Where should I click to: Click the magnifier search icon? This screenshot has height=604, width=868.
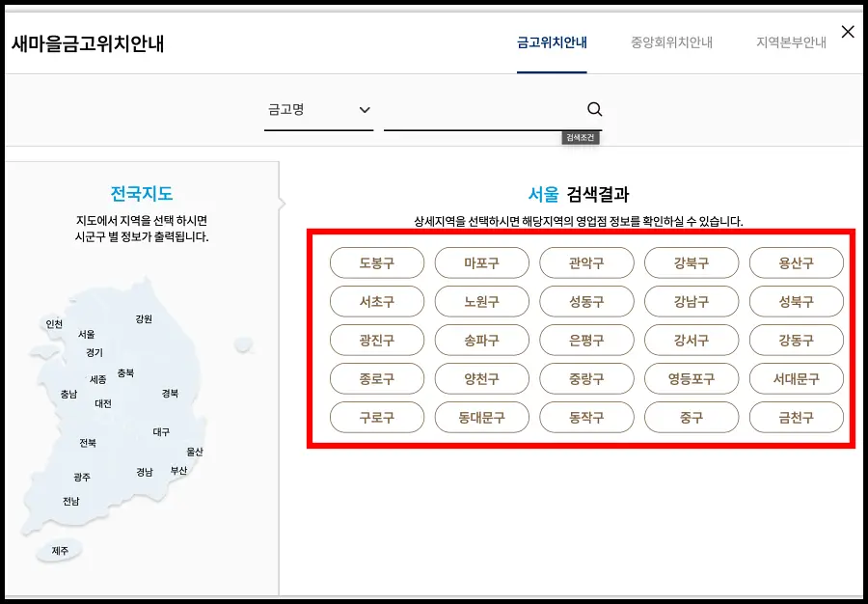[594, 109]
